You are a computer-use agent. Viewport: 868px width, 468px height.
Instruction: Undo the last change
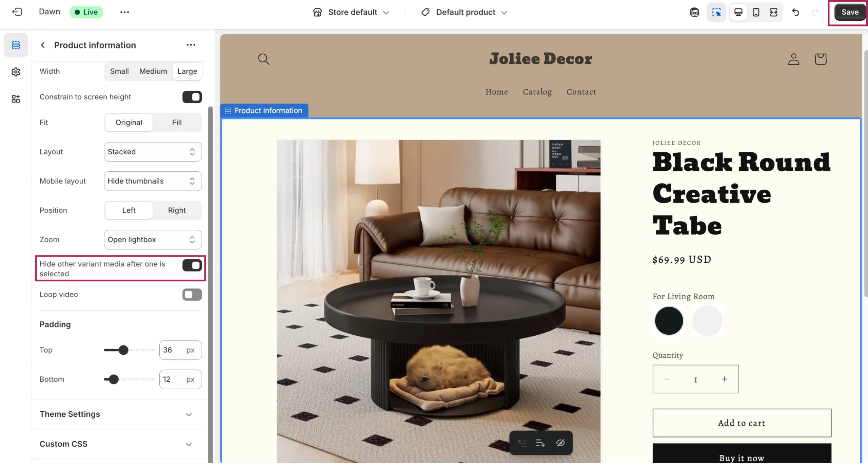(x=795, y=12)
